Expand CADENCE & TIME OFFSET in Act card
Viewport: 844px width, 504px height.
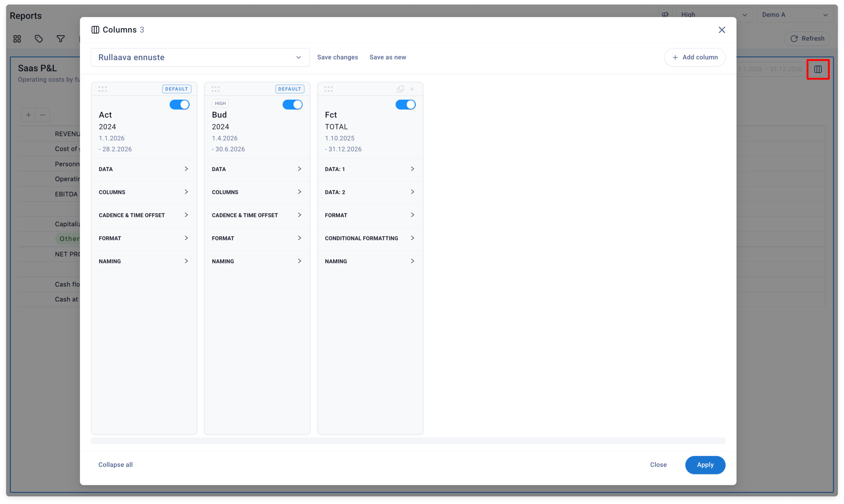(144, 215)
